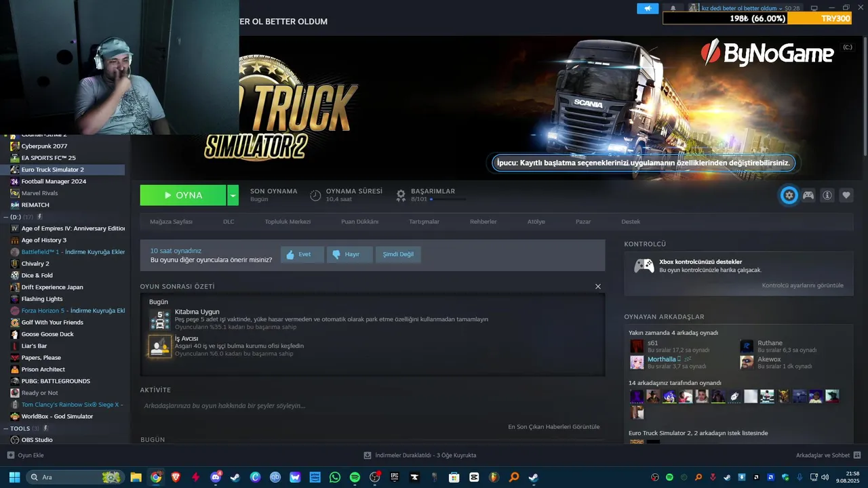Viewport: 868px width, 488px height.
Task: Open downloads status İndirmeler Duraklatıldı
Action: click(420, 455)
